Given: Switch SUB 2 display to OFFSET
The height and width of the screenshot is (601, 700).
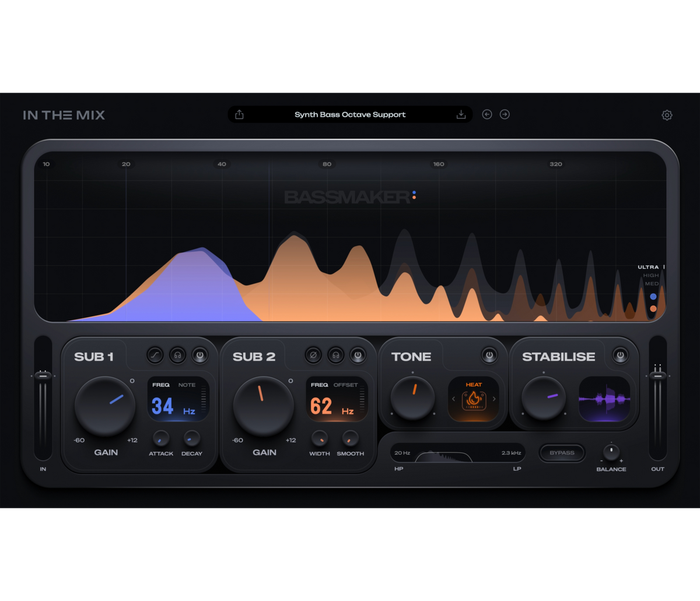Looking at the screenshot, I should (345, 385).
